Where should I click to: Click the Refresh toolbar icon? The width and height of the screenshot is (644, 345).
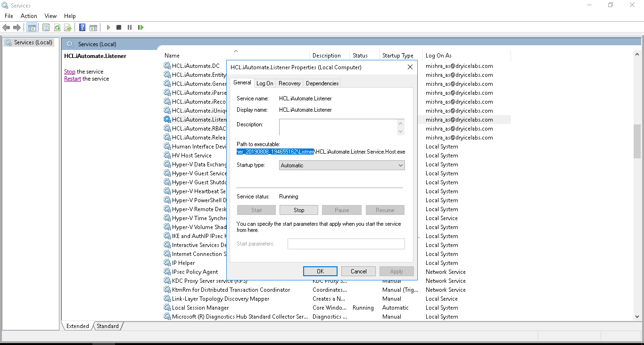click(x=57, y=27)
